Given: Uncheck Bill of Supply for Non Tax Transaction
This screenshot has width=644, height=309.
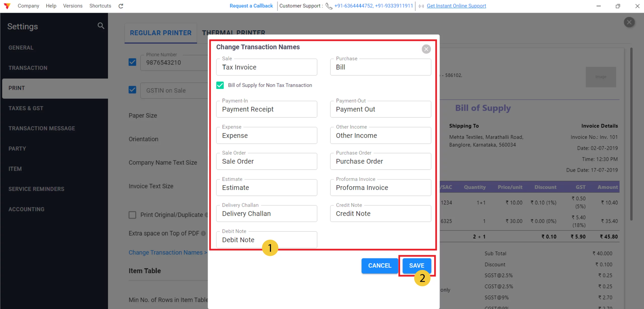Looking at the screenshot, I should click(x=220, y=85).
